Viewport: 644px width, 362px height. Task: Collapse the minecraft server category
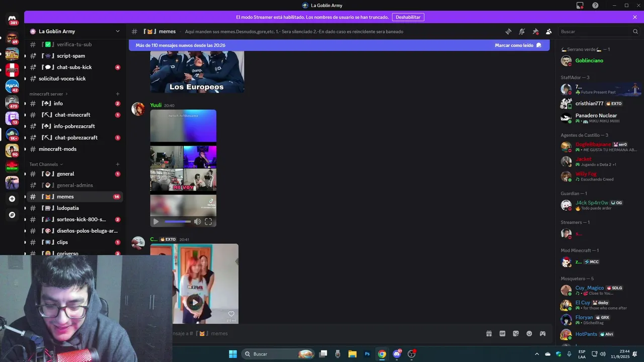pos(48,94)
